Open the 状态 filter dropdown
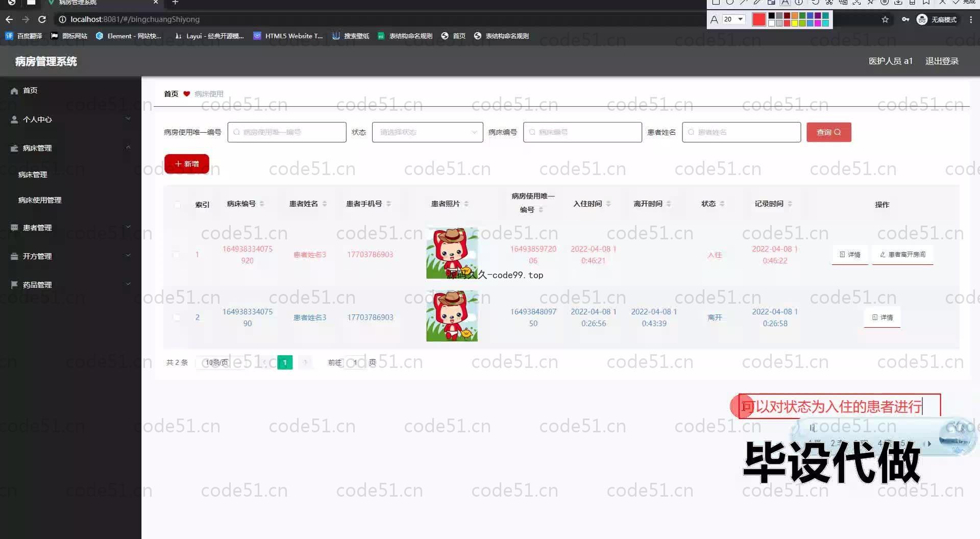980x539 pixels. [427, 132]
